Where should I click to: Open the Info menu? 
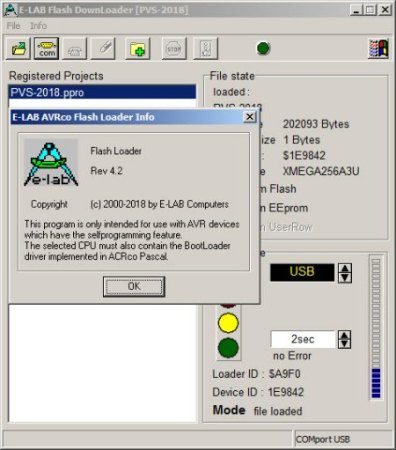click(38, 26)
